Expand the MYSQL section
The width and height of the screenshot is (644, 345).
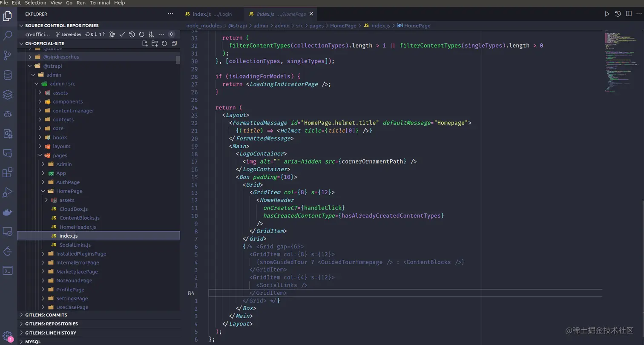[98, 342]
